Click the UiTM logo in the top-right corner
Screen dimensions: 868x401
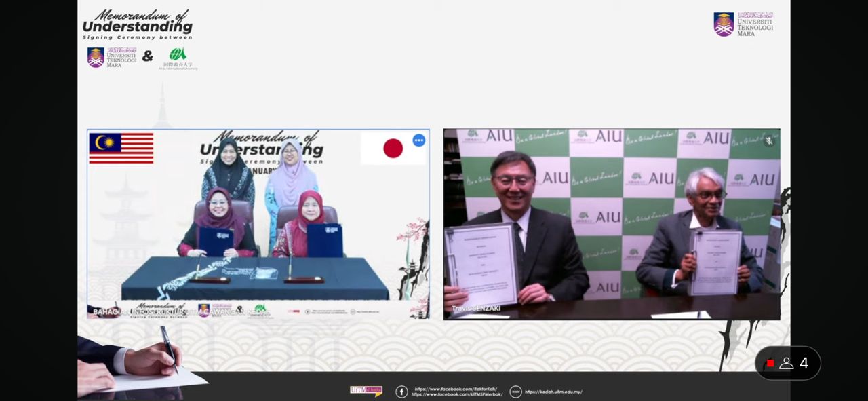tap(743, 24)
